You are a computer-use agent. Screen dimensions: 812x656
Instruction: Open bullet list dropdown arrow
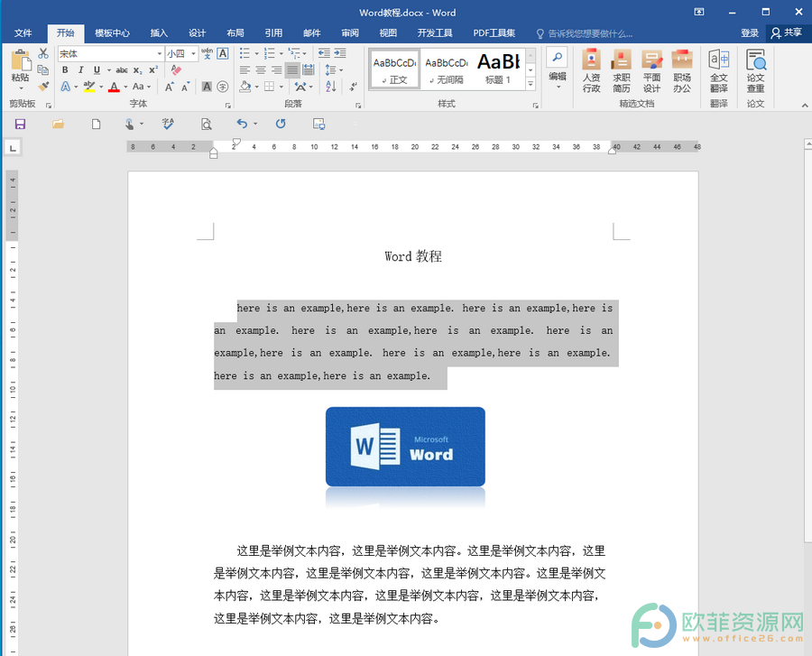[256, 53]
